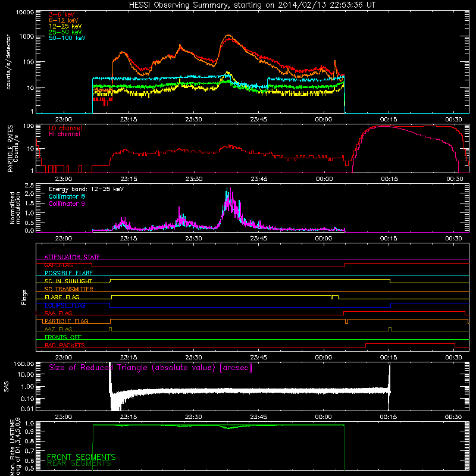This screenshot has height=476, width=476.
Task: Select the FRONT SEGMENTS legend label
Action: coord(82,457)
